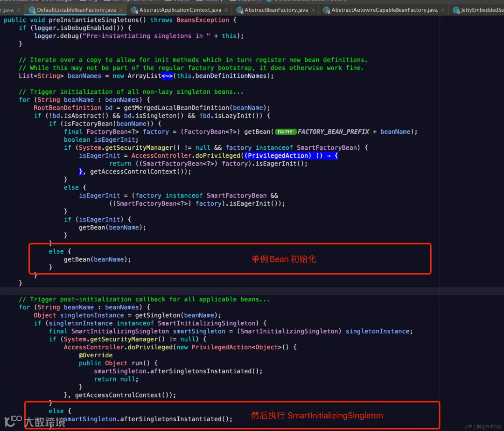Click 'RootBeanDefinition bd' declaration
This screenshot has height=431, width=504.
point(73,108)
